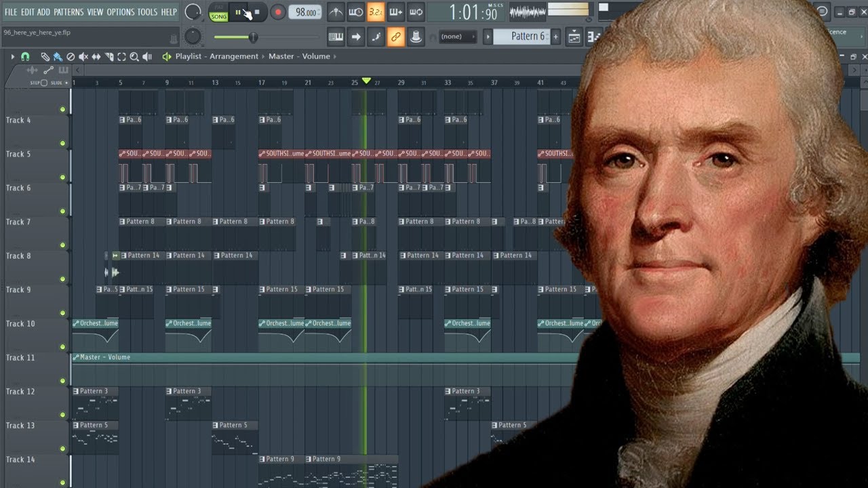Viewport: 868px width, 488px height.
Task: Click the hat-shaped toolbar icon
Action: 416,37
